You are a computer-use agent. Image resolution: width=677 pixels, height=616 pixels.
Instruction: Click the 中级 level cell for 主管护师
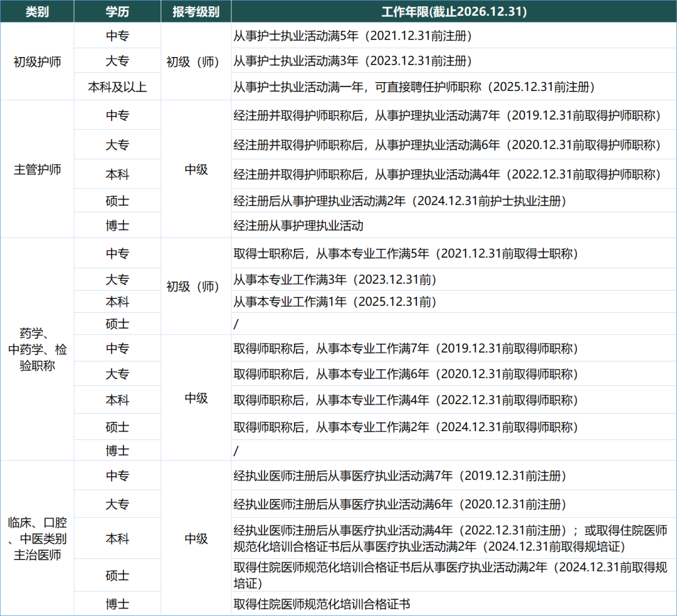tap(196, 169)
